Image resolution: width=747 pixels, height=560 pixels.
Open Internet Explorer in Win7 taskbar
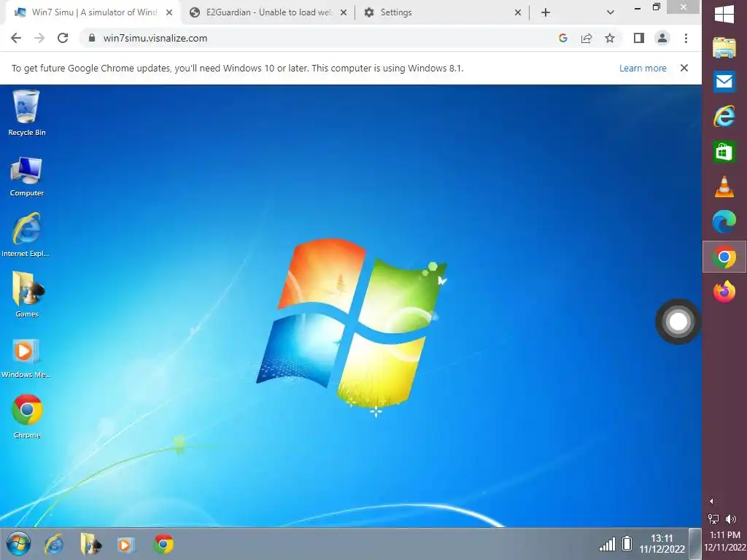pos(54,544)
